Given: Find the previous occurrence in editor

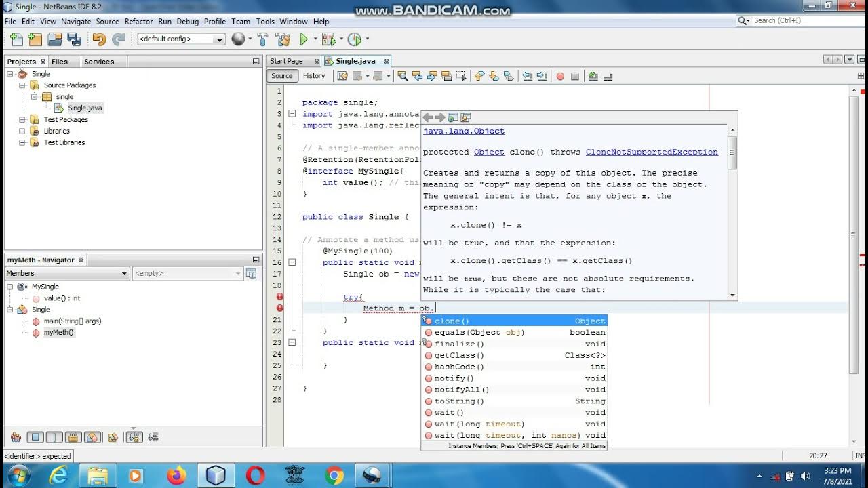Looking at the screenshot, I should pos(417,76).
